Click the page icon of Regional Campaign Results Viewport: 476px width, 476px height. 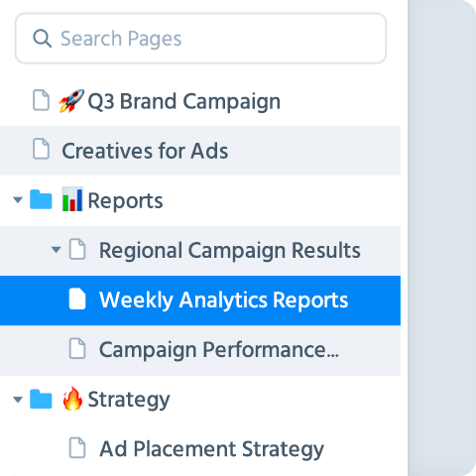77,249
